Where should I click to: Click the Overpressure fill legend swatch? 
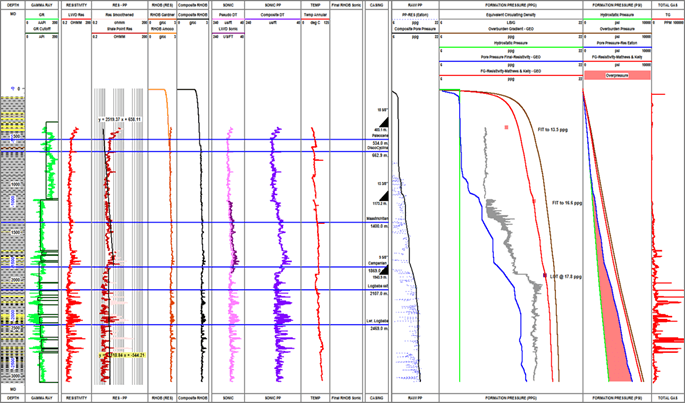[x=617, y=75]
